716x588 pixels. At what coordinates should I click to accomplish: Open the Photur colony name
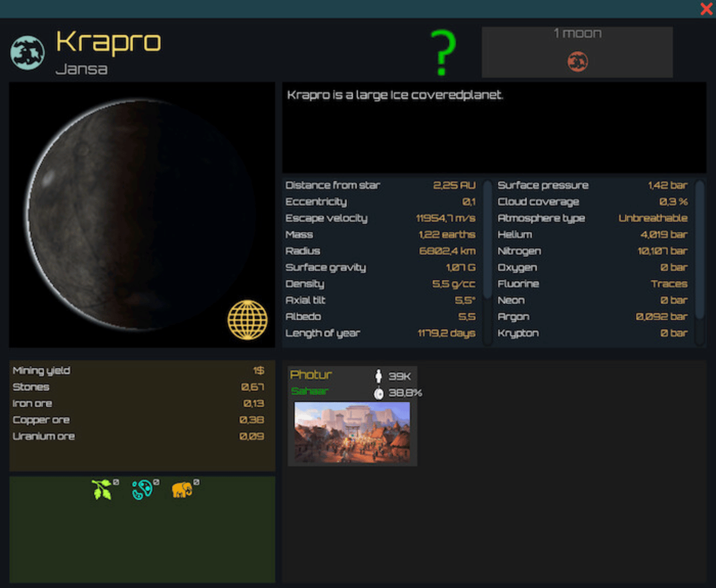[310, 375]
